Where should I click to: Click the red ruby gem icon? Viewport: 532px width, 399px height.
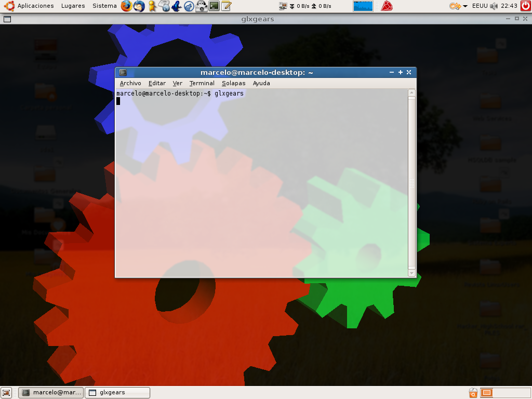click(x=387, y=6)
